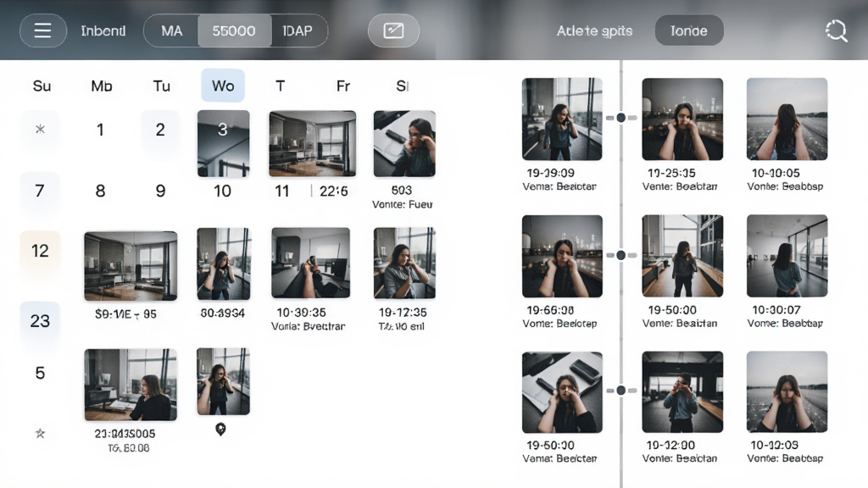Select the Wo day column header

223,86
